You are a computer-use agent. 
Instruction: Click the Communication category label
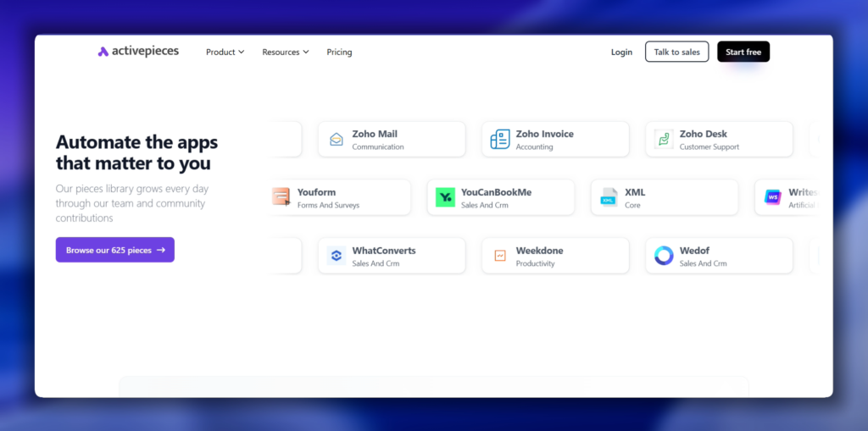pos(378,147)
